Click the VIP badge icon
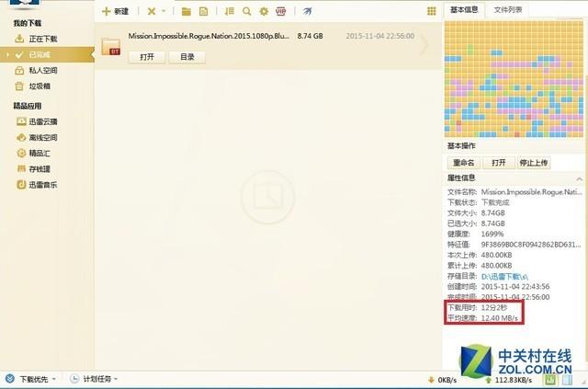Image resolution: width=588 pixels, height=389 pixels. coord(280,11)
